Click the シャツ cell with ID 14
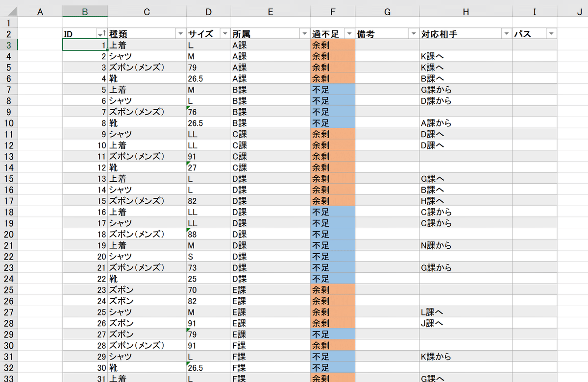Screen dimensions: 588x382 click(147, 190)
